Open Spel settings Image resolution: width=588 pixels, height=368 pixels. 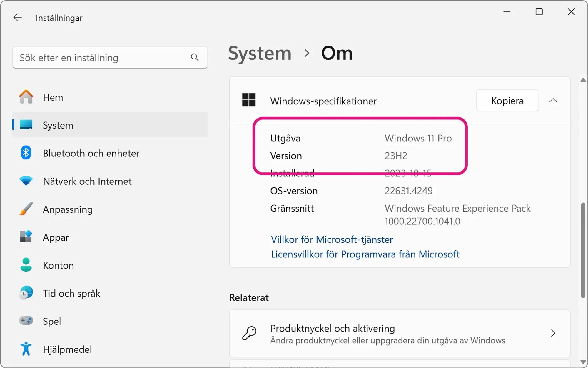click(x=110, y=321)
